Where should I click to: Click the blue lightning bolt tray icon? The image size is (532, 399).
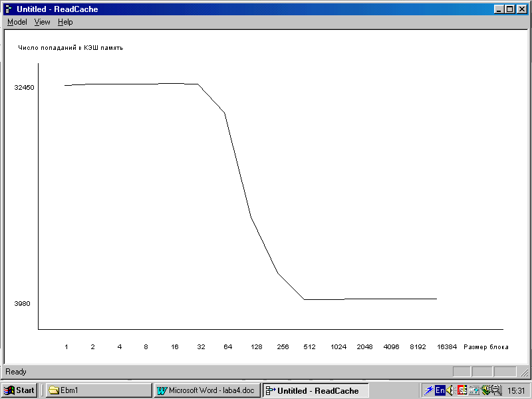point(429,390)
